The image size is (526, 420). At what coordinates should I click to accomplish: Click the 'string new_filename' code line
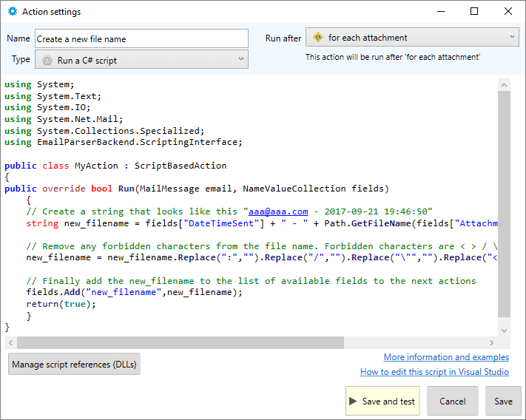(x=262, y=223)
